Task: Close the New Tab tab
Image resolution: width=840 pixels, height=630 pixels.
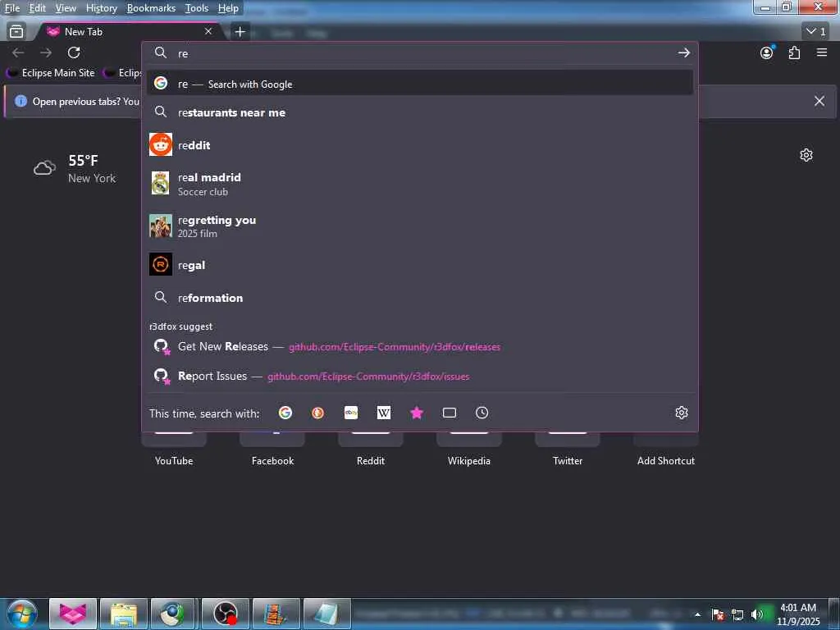Action: click(208, 32)
